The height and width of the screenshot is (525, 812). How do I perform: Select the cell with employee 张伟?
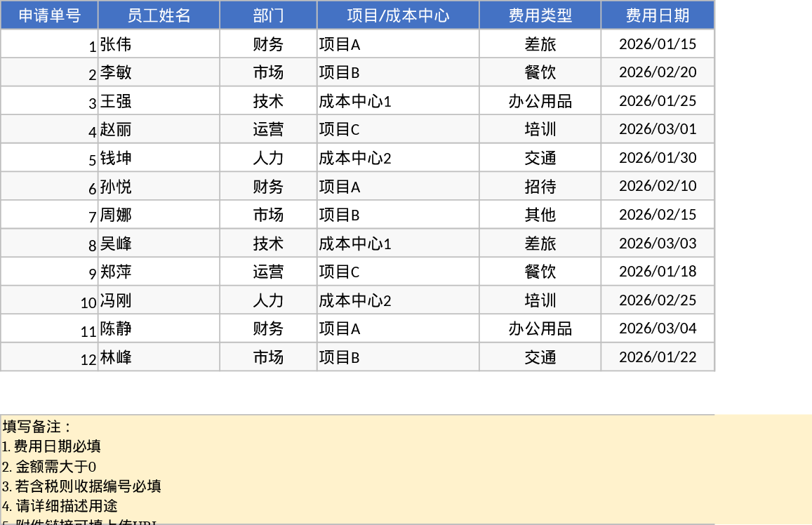159,44
